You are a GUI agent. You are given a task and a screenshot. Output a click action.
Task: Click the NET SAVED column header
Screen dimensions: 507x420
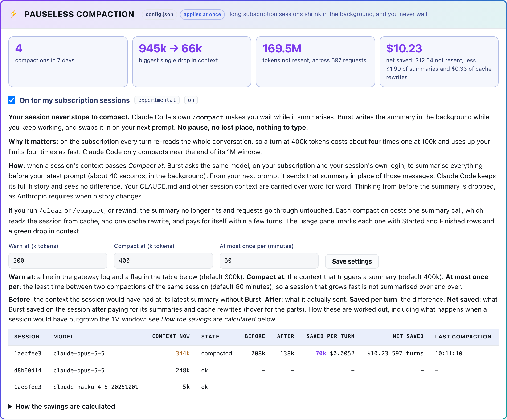click(408, 336)
